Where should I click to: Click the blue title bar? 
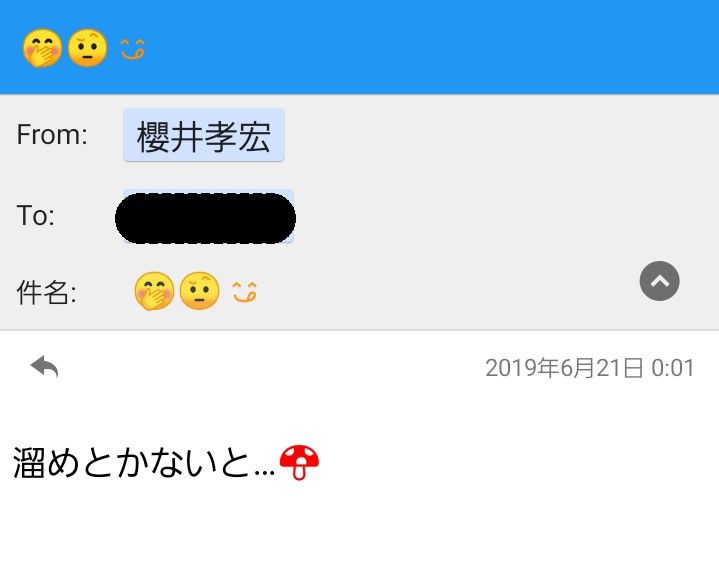pos(360,47)
